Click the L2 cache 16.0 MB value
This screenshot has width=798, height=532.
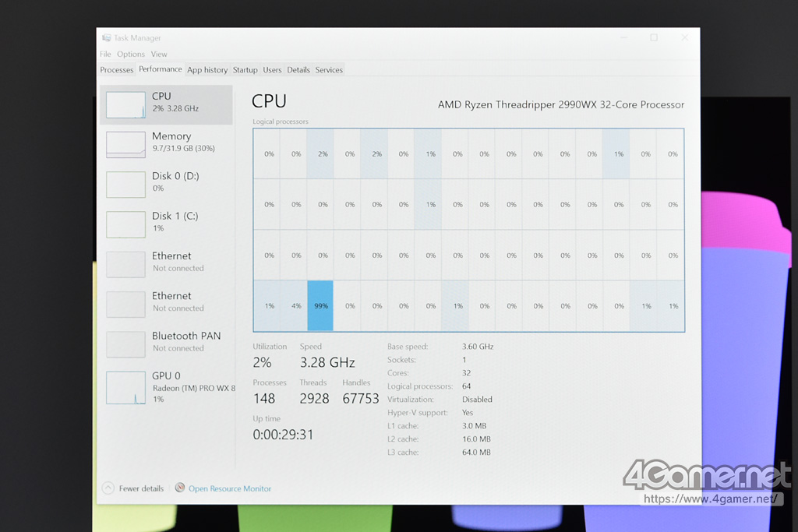click(x=476, y=439)
